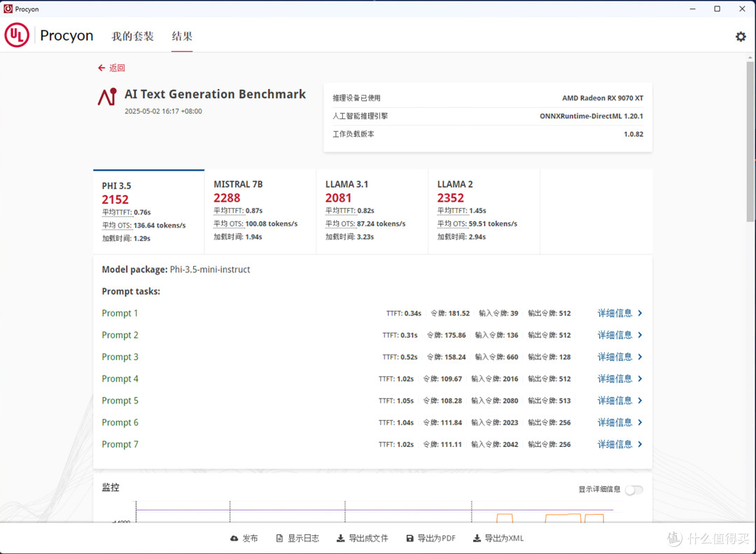756x554 pixels.
Task: Click the download icon for 导出为XML
Action: [x=477, y=538]
